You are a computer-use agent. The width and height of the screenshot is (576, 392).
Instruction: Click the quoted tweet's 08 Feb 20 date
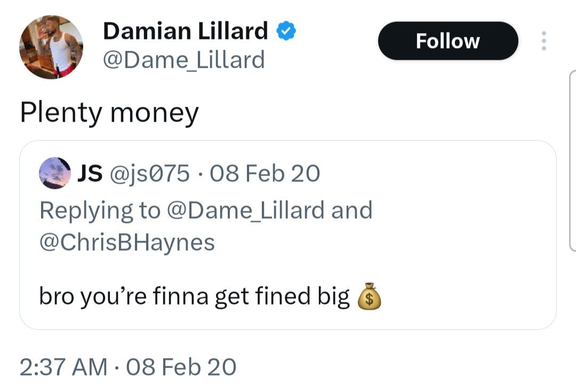tap(265, 173)
